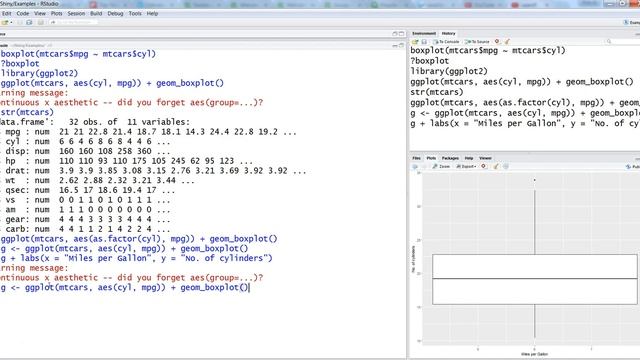Click the clear history broom icon
This screenshot has width=640, height=360.
[507, 42]
